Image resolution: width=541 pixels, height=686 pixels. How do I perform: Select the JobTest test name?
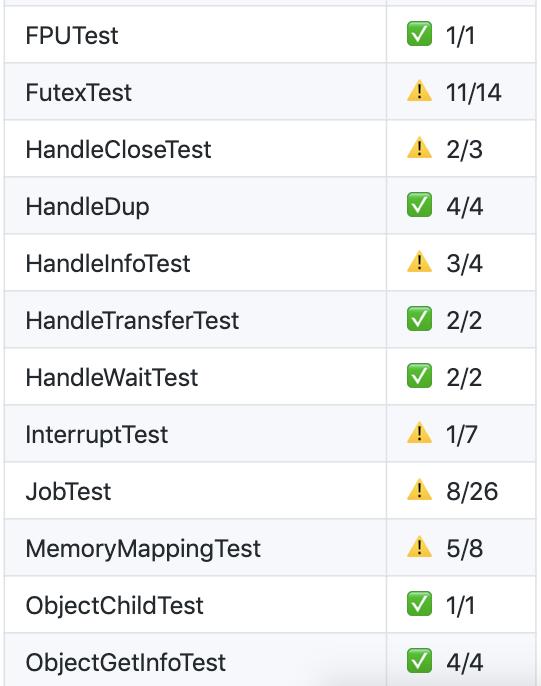pos(68,492)
